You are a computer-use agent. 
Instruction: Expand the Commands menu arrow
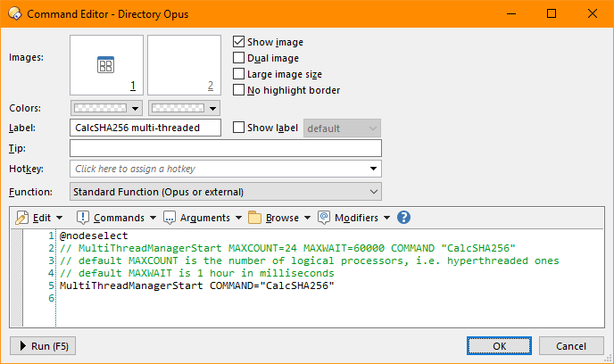click(x=153, y=218)
